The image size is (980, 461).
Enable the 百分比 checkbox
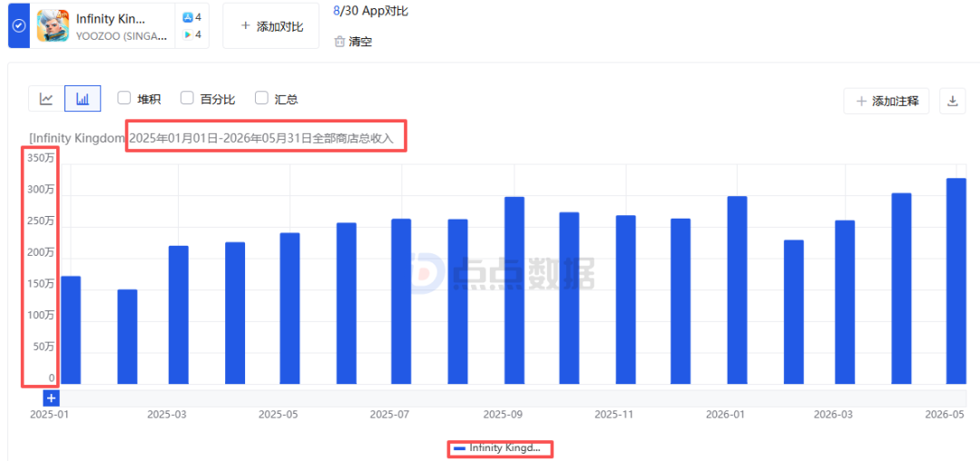(x=186, y=98)
